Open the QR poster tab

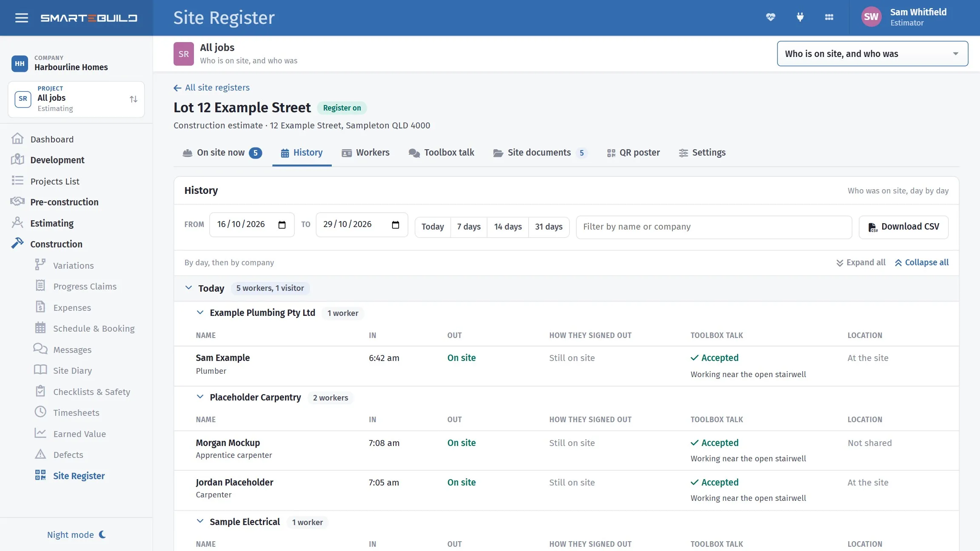tap(633, 153)
